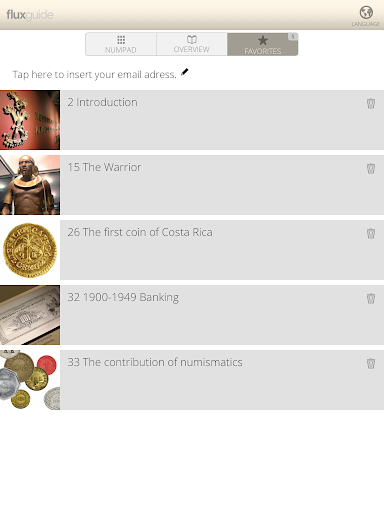This screenshot has height=512, width=384.
Task: Click the fluxguide logo
Action: [x=30, y=15]
